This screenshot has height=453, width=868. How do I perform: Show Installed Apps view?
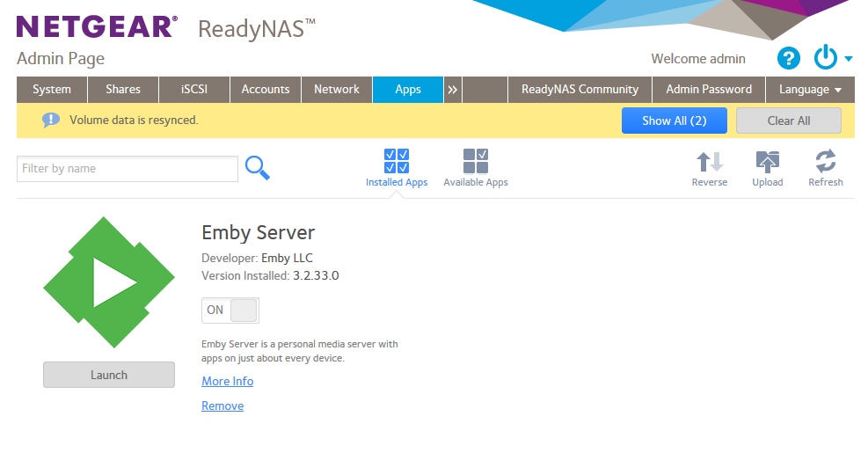[397, 168]
